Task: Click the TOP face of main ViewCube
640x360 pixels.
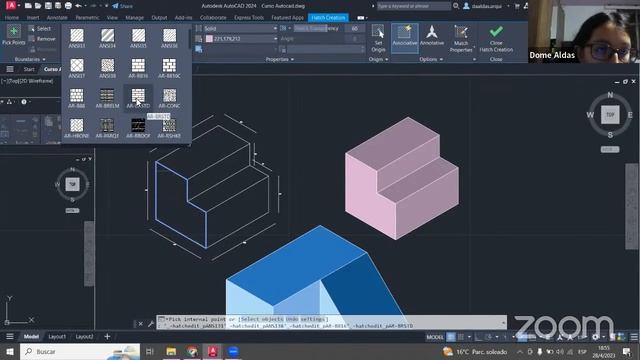Action: pyautogui.click(x=610, y=115)
